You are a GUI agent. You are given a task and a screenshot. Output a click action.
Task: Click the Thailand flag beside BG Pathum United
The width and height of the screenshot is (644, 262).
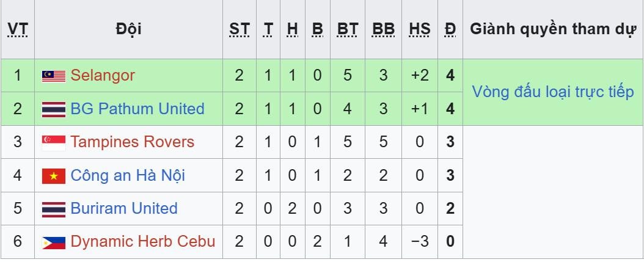coord(53,109)
